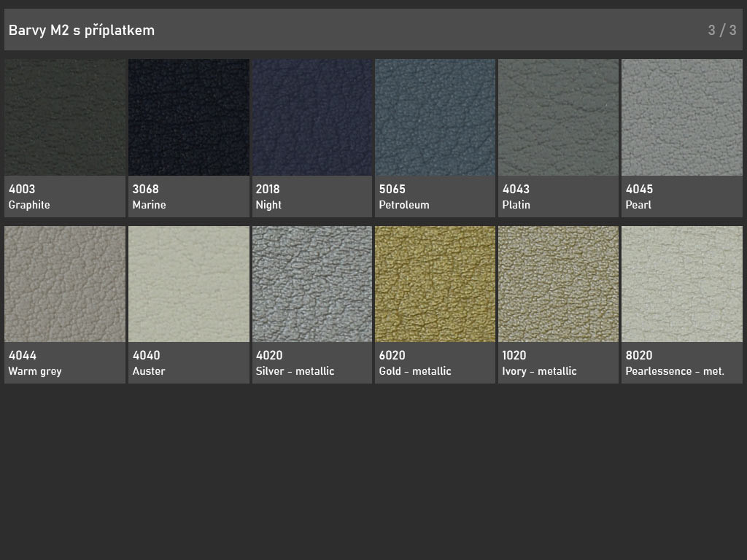This screenshot has height=560, width=747.
Task: Pick the 2018 Night swatch
Action: point(311,117)
